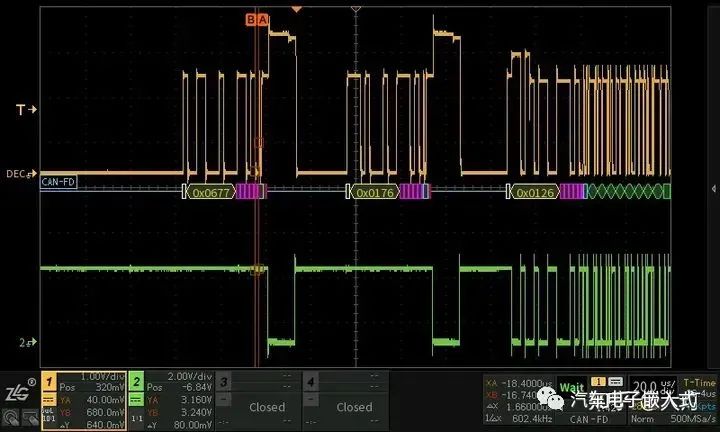Click the 0x0677 decoded CAN frame ID
720x432 pixels.
pyautogui.click(x=211, y=192)
